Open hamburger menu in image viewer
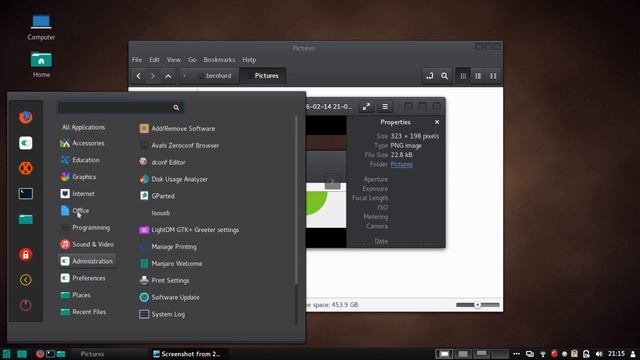This screenshot has width=640, height=360. [385, 107]
